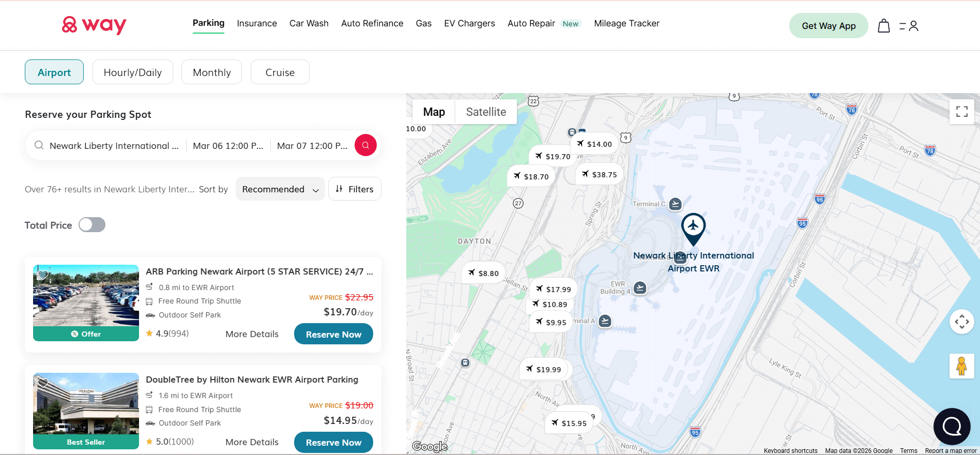Switch to the Map view
Screen dimensions: 980x455
tap(434, 112)
